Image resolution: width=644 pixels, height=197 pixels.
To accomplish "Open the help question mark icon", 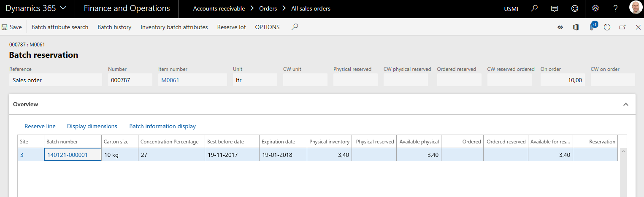I will pos(616,8).
